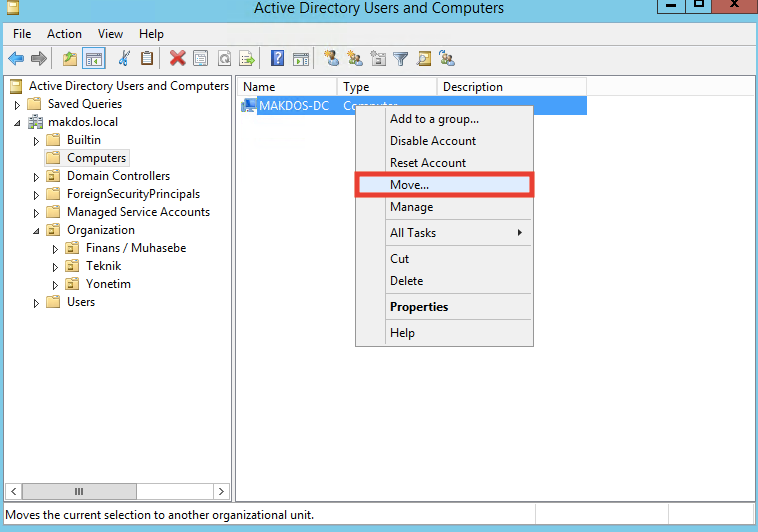Choose Delete from the context menu

[x=444, y=281]
